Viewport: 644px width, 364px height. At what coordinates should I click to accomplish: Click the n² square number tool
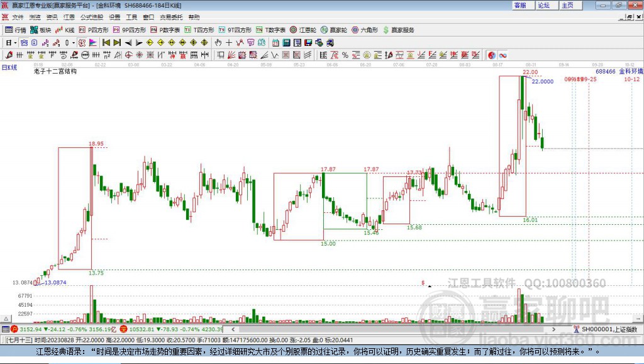(107, 55)
